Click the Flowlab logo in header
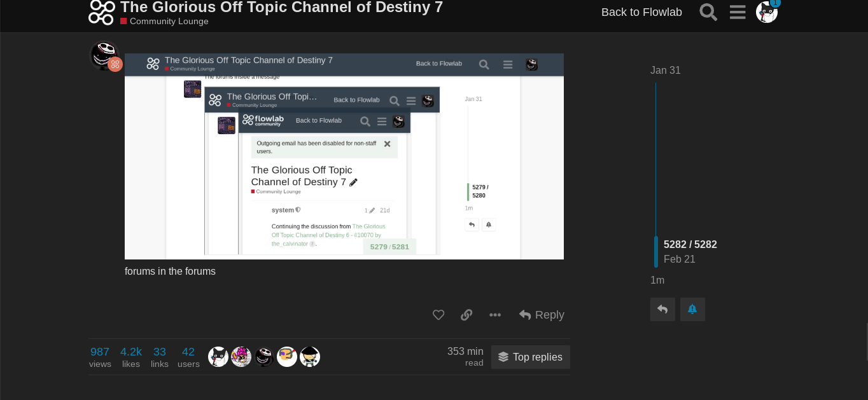Image resolution: width=868 pixels, height=400 pixels. click(102, 12)
